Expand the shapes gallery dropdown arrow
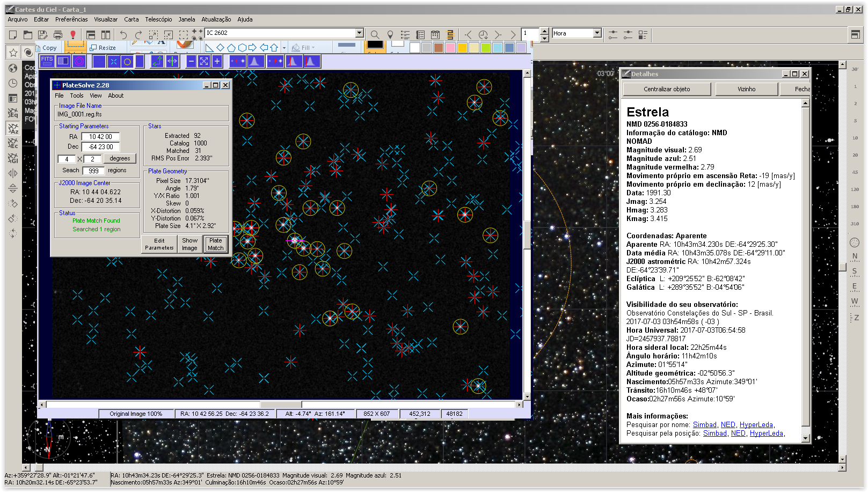 (284, 48)
